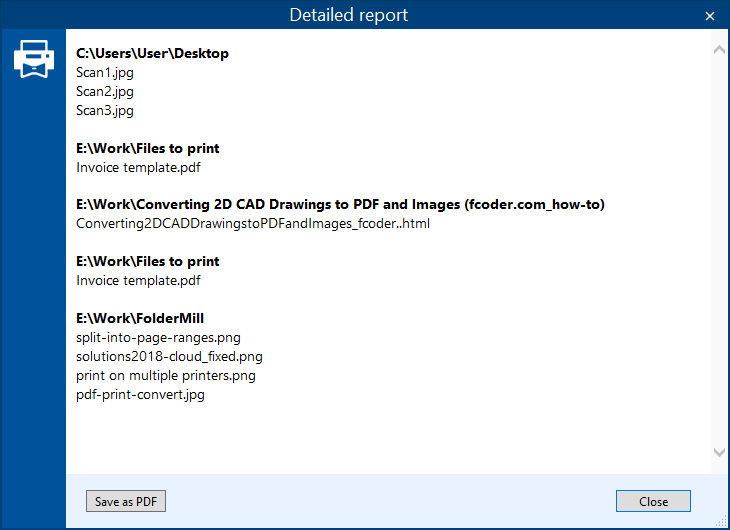Select solutions2018-cloud_fixed.png in the list
This screenshot has height=530, width=730.
pyautogui.click(x=169, y=356)
